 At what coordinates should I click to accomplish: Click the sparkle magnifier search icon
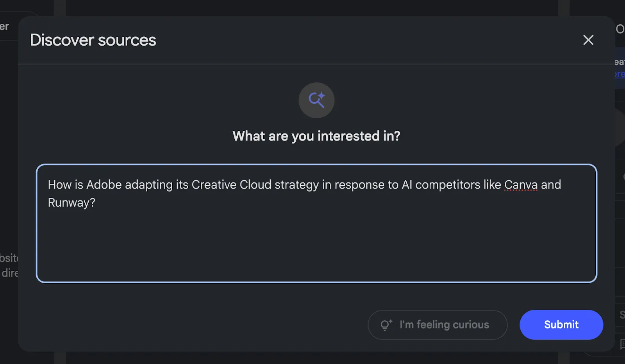pyautogui.click(x=316, y=100)
